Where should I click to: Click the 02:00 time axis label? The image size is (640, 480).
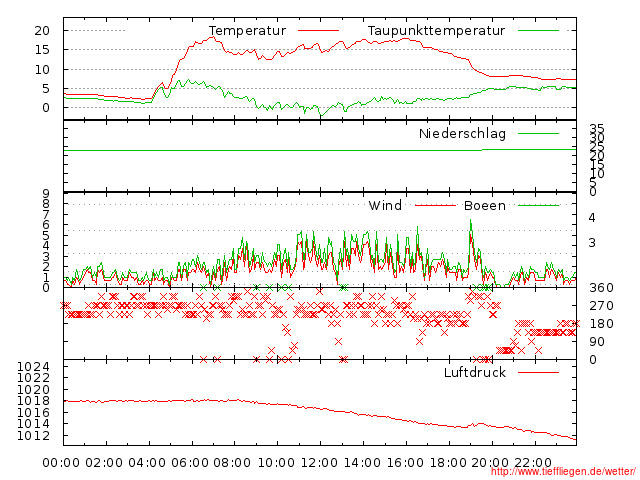104,463
